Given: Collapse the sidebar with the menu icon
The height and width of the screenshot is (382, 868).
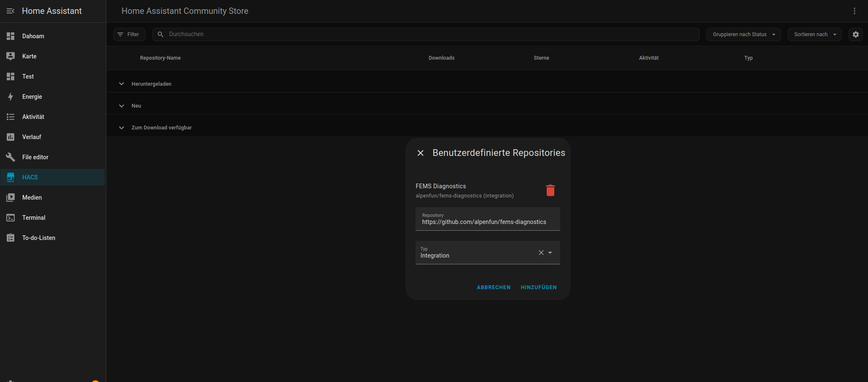Looking at the screenshot, I should tap(11, 11).
